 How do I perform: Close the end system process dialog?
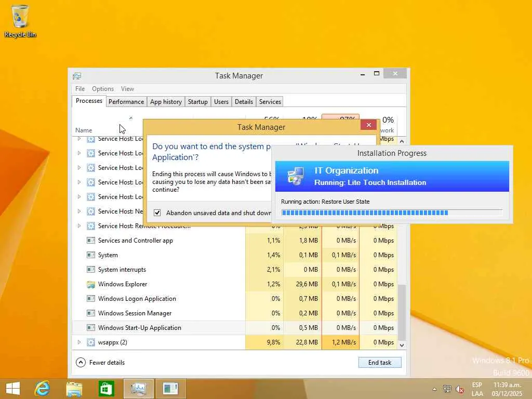pyautogui.click(x=369, y=125)
